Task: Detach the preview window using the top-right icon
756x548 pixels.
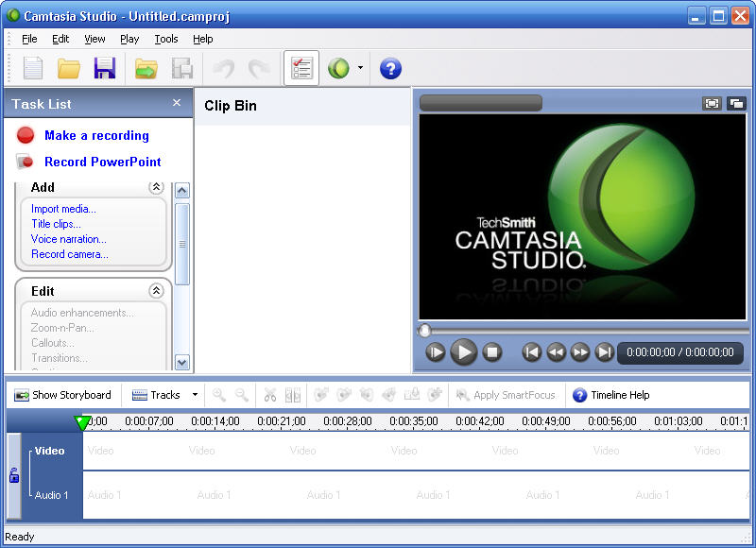Action: click(x=735, y=103)
